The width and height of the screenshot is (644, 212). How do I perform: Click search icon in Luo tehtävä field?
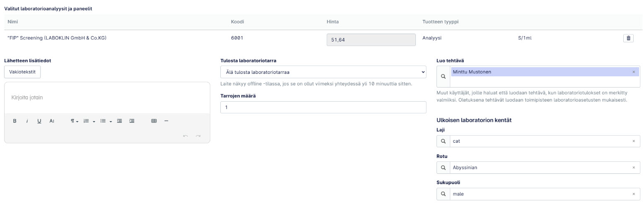443,77
